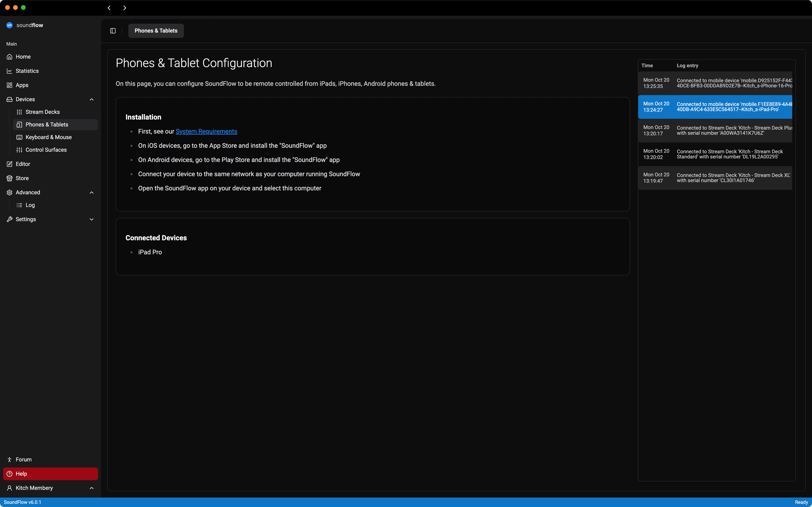The height and width of the screenshot is (507, 812).
Task: Open the System Requirements link
Action: point(206,131)
